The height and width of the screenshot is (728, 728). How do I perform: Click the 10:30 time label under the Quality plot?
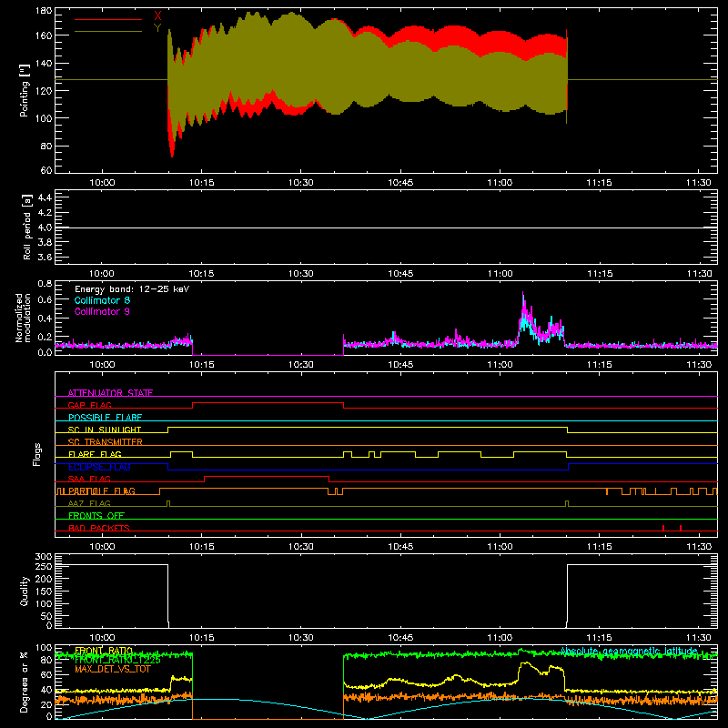click(301, 638)
